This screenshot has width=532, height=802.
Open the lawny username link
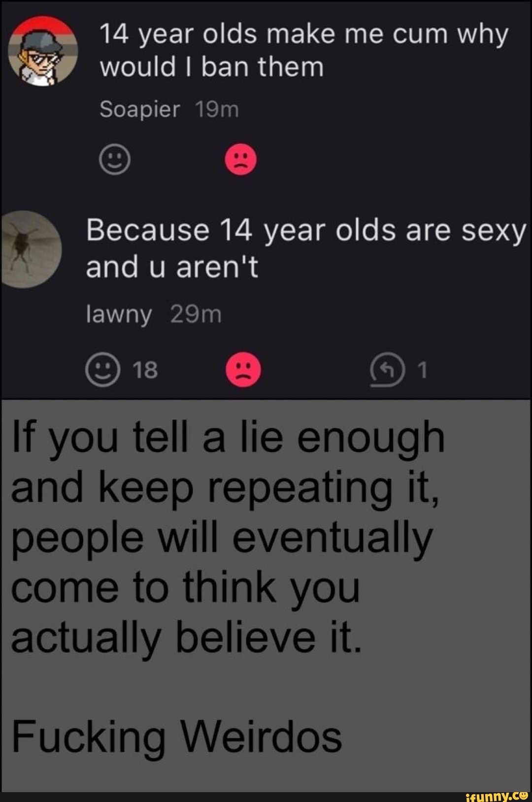coord(119,314)
